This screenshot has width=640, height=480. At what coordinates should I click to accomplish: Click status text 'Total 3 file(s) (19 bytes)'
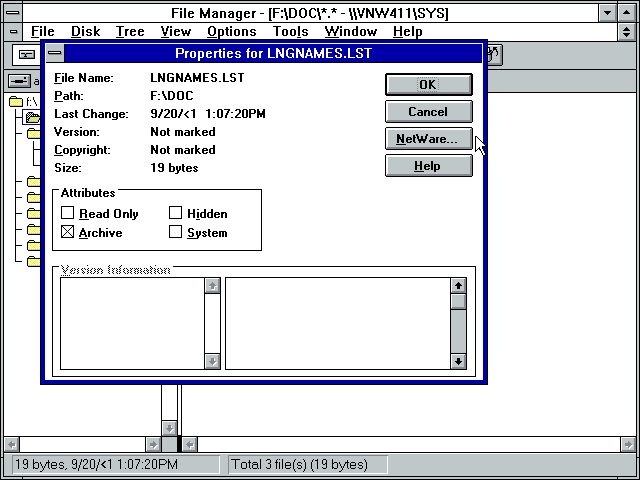click(300, 464)
